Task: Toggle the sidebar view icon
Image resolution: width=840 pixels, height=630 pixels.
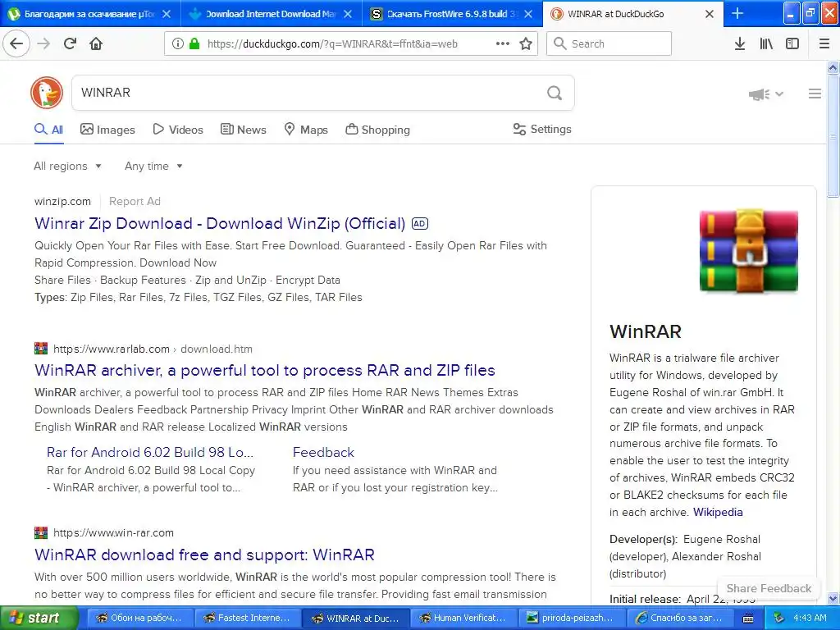Action: (792, 43)
